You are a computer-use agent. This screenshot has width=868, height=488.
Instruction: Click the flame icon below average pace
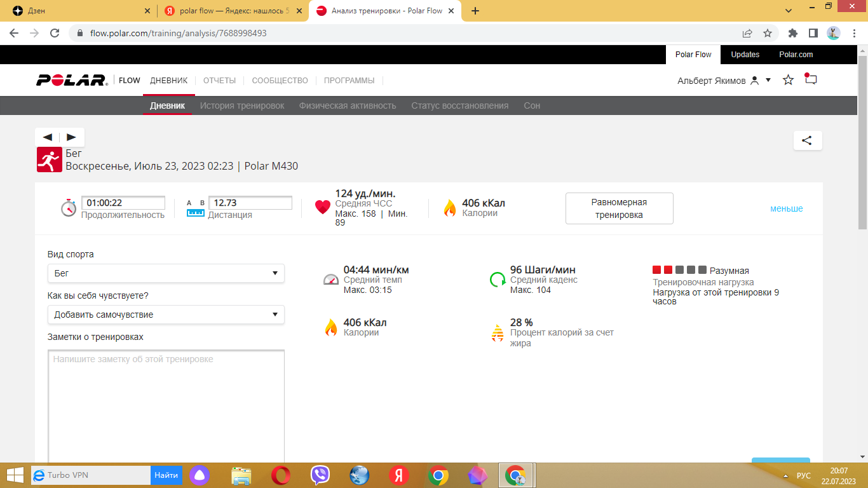click(331, 327)
